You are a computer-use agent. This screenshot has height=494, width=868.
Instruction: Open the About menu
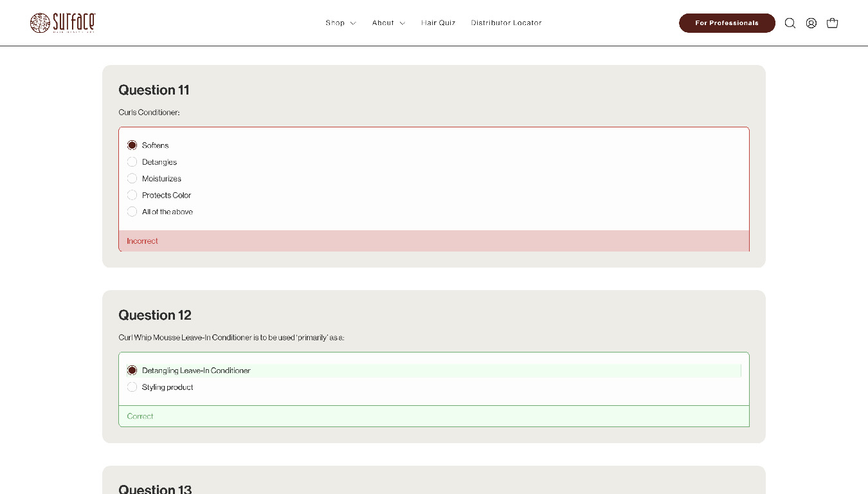pos(383,23)
